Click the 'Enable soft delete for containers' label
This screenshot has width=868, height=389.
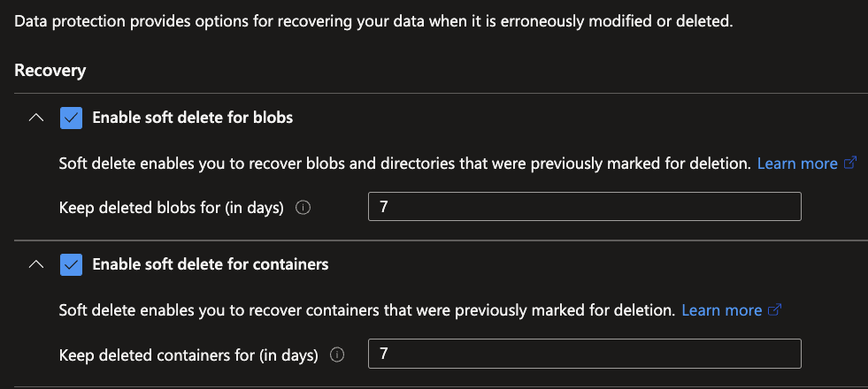click(x=210, y=263)
